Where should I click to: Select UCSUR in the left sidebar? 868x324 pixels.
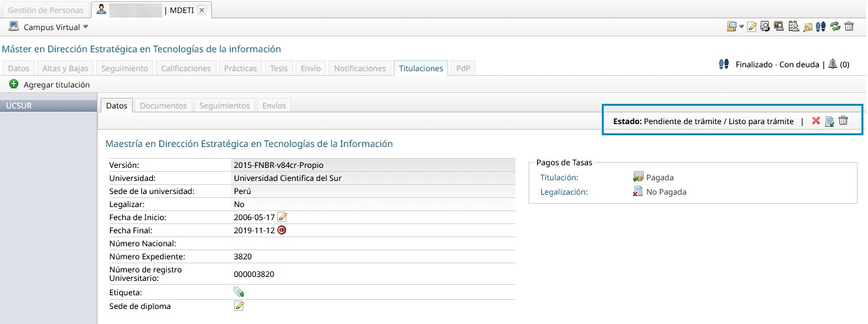18,105
